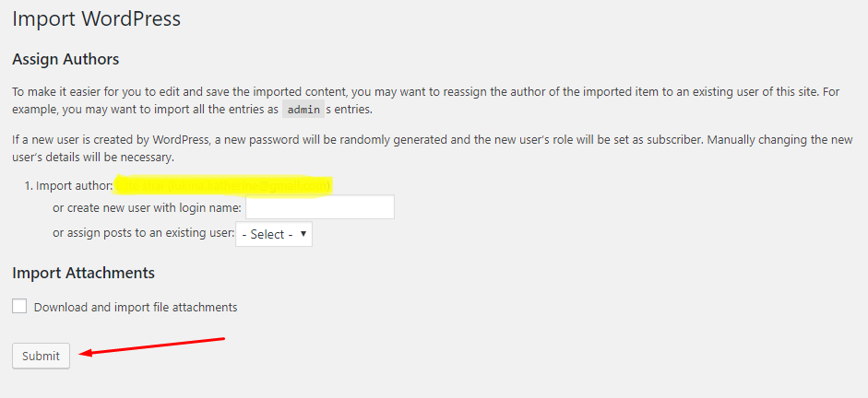The width and height of the screenshot is (868, 398).
Task: Click the "Import WordPress" page title
Action: pyautogui.click(x=96, y=18)
